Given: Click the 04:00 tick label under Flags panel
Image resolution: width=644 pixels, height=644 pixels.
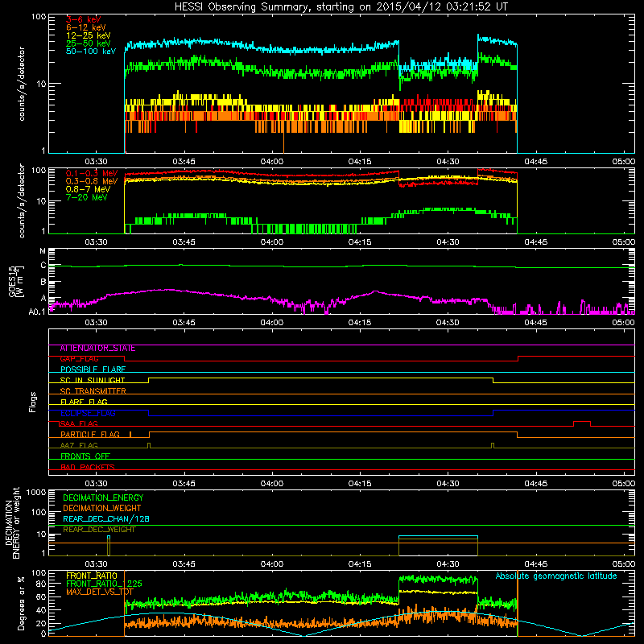Looking at the screenshot, I should [x=272, y=484].
